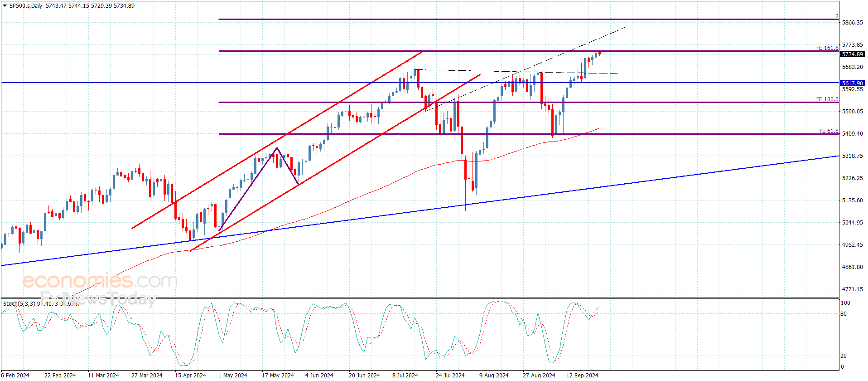Image resolution: width=868 pixels, height=381 pixels.
Task: Click price axis value 5135.60
Action: pos(852,200)
